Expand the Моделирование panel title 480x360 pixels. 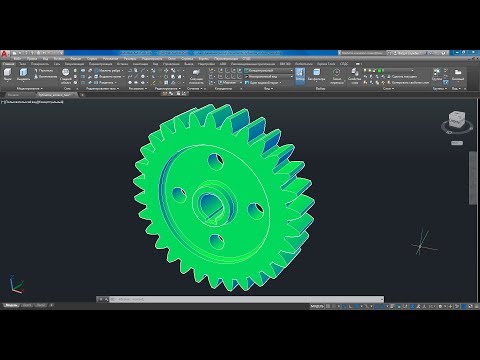pyautogui.click(x=29, y=89)
